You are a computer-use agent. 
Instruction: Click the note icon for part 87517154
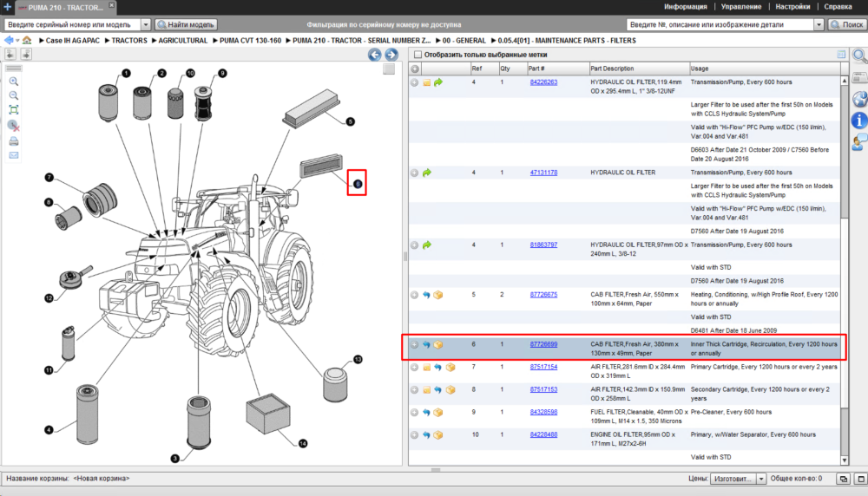[426, 368]
